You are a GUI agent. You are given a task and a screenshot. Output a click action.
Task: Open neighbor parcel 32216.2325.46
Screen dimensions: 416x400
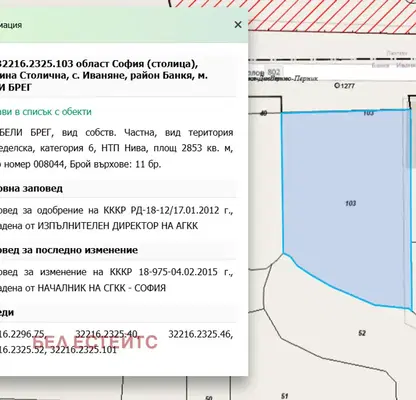click(201, 334)
